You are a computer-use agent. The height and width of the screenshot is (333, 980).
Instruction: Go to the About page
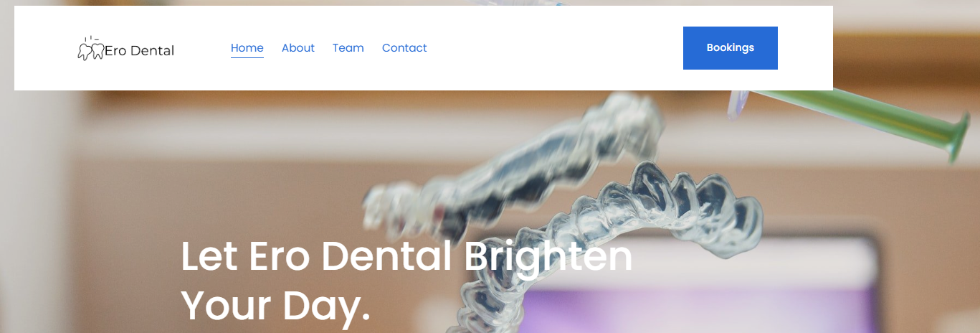[x=298, y=48]
